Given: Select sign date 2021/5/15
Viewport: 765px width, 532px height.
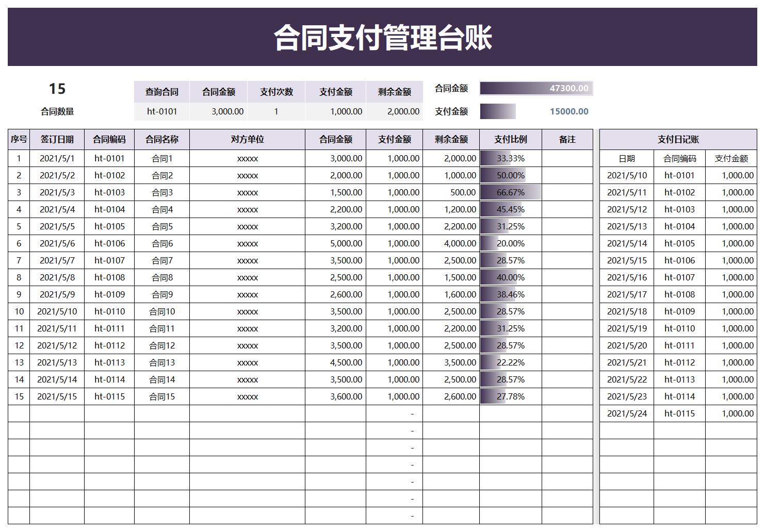Looking at the screenshot, I should click(x=57, y=396).
